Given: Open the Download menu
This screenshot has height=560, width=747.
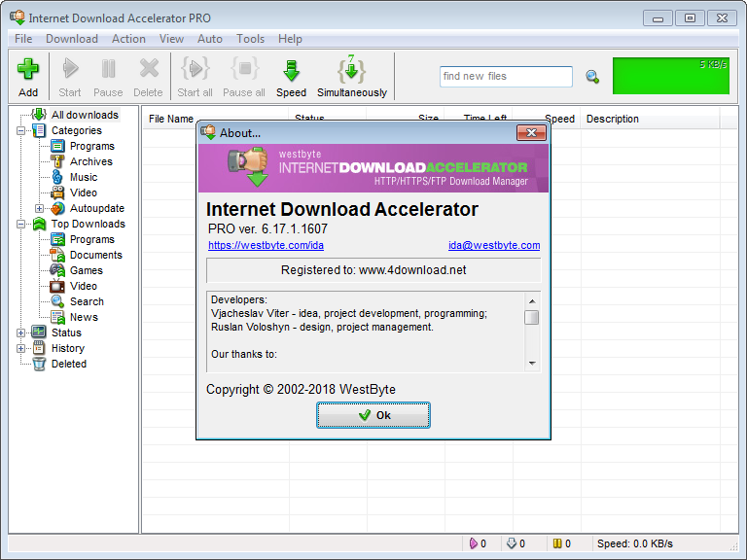Looking at the screenshot, I should pyautogui.click(x=72, y=39).
